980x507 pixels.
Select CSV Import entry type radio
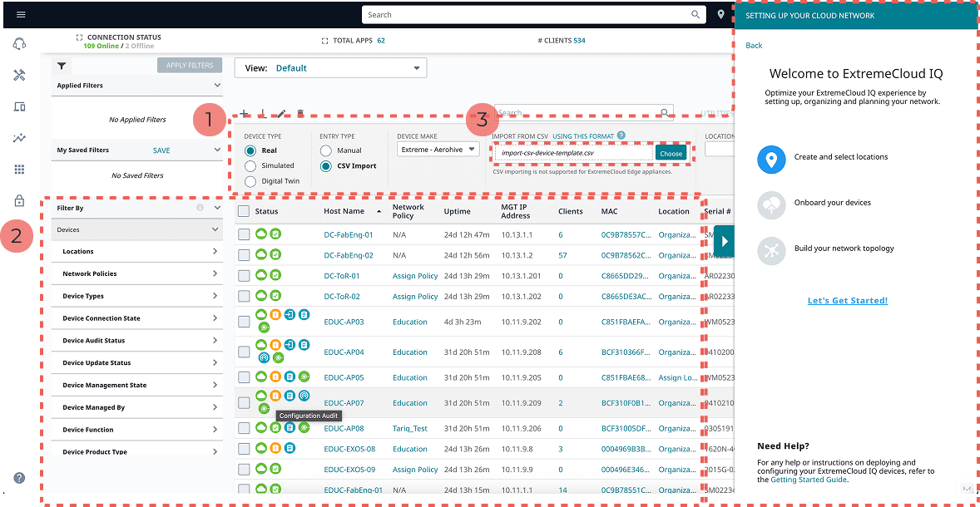coord(325,166)
